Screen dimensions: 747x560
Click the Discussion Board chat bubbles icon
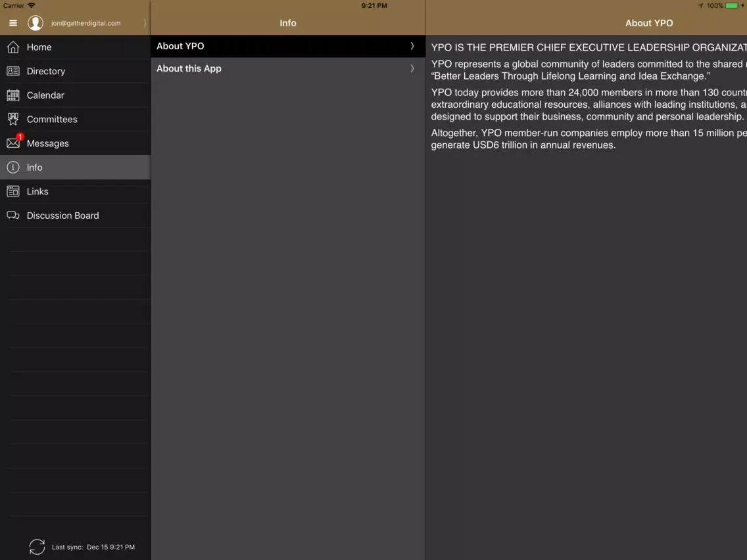click(13, 215)
